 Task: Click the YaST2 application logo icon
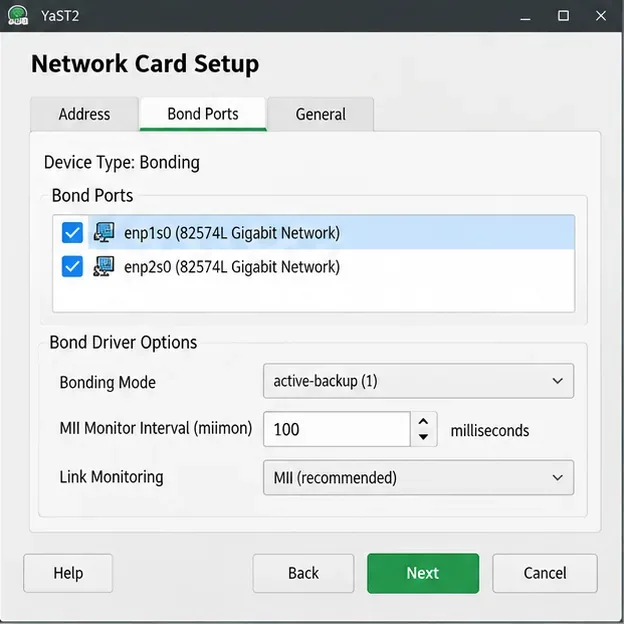pyautogui.click(x=18, y=16)
